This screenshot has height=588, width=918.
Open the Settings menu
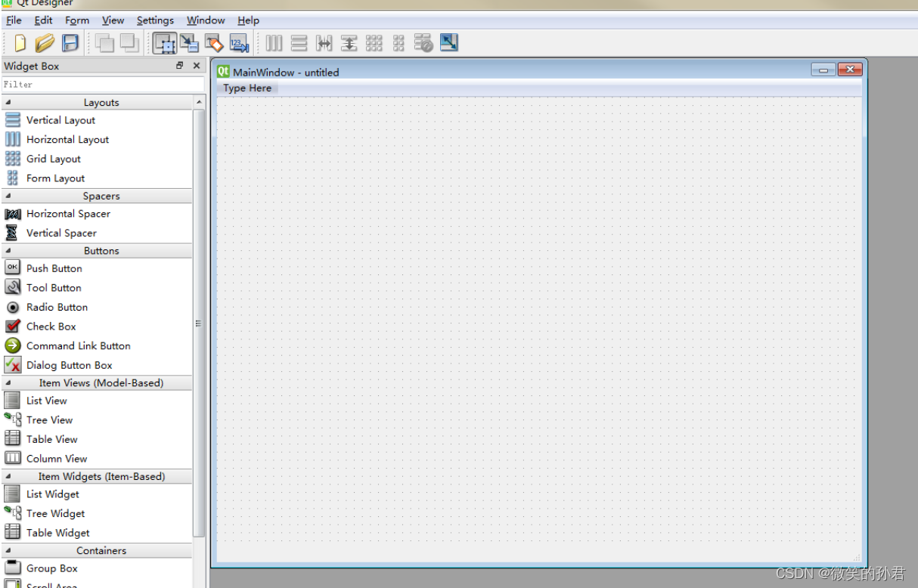click(x=155, y=20)
